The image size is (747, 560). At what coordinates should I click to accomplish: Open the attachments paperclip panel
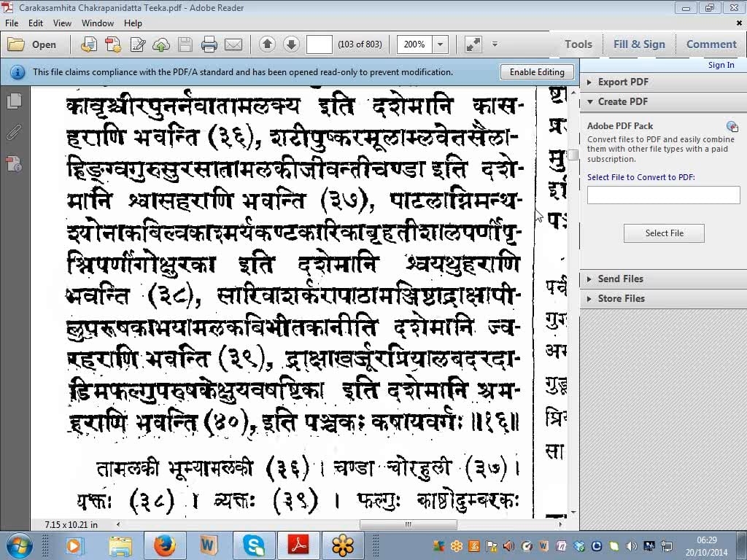click(x=14, y=133)
